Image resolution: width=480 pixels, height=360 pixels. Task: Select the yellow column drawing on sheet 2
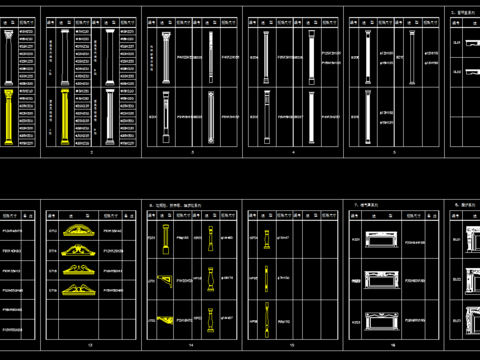point(65,117)
